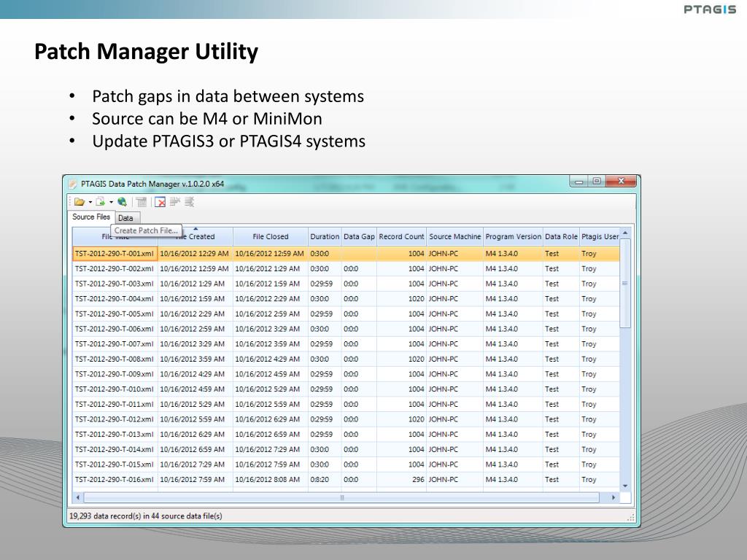Viewport: 747px width, 560px height.
Task: Click the grid table toolbar icon
Action: (x=142, y=202)
